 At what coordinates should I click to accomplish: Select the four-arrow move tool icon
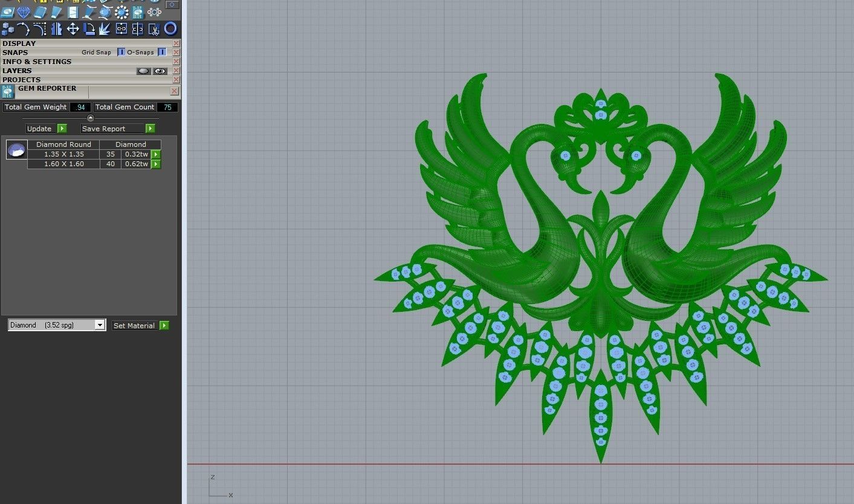(x=73, y=28)
